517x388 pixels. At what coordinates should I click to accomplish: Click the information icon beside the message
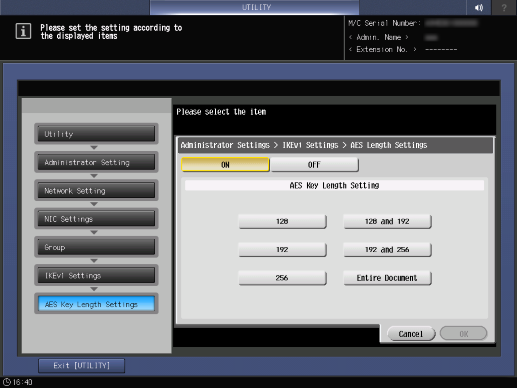[x=23, y=31]
